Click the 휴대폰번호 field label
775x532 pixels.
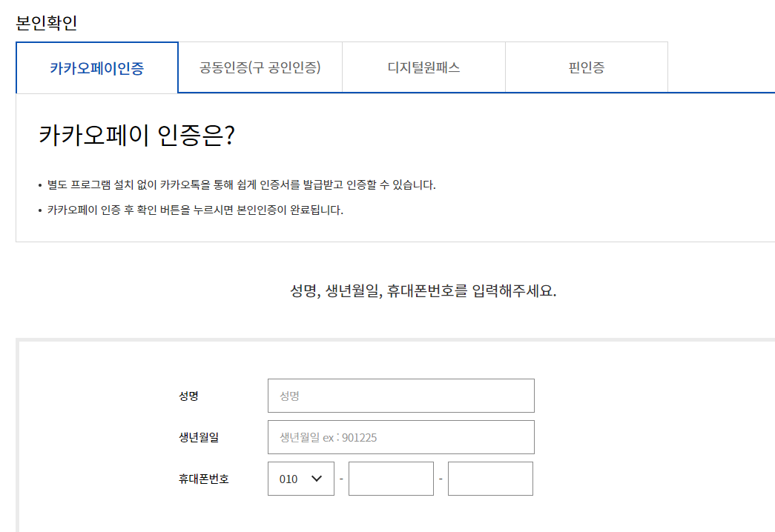(204, 479)
